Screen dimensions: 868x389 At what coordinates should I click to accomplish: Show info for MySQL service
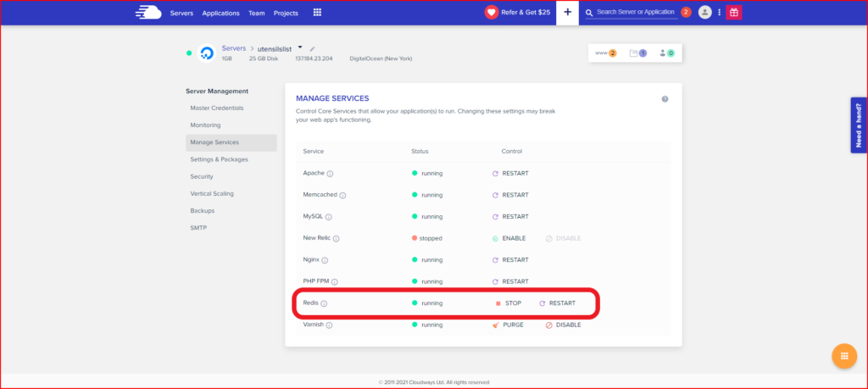click(x=329, y=217)
